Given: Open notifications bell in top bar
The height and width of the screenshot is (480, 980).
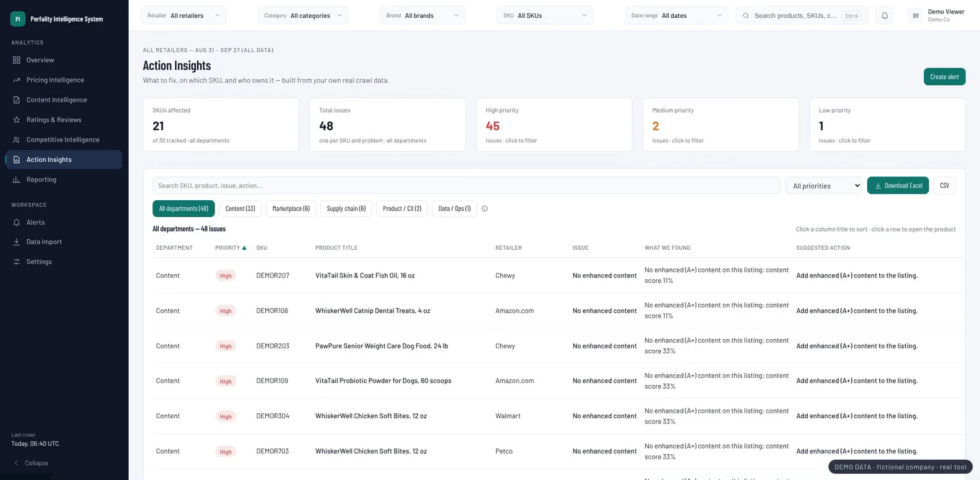Looking at the screenshot, I should point(884,16).
